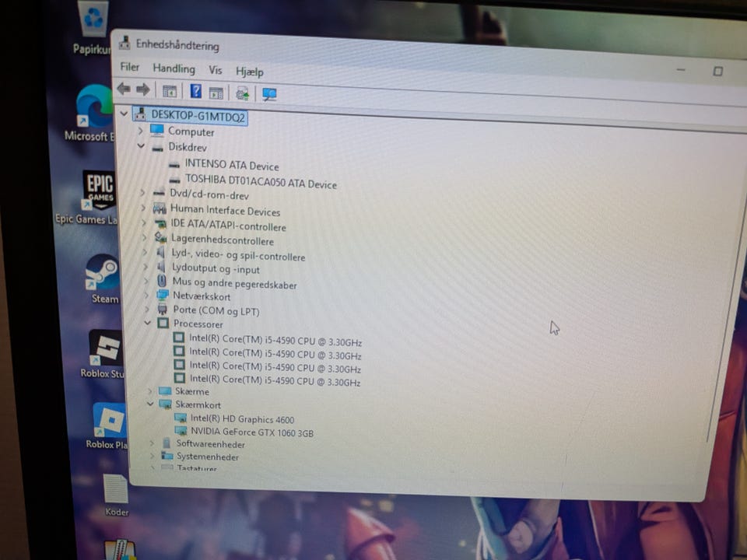Open the Filer menu
Image resolution: width=747 pixels, height=560 pixels.
pos(130,67)
